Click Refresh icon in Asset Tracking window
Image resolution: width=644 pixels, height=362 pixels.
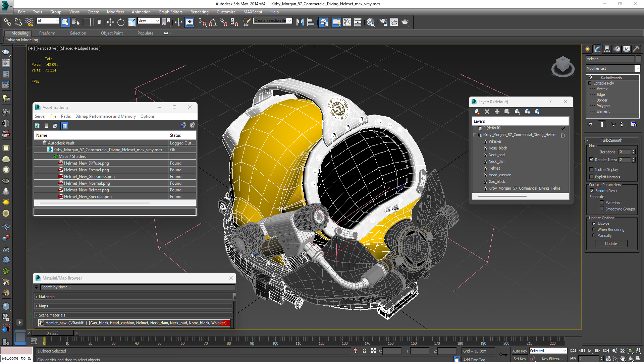tap(37, 126)
